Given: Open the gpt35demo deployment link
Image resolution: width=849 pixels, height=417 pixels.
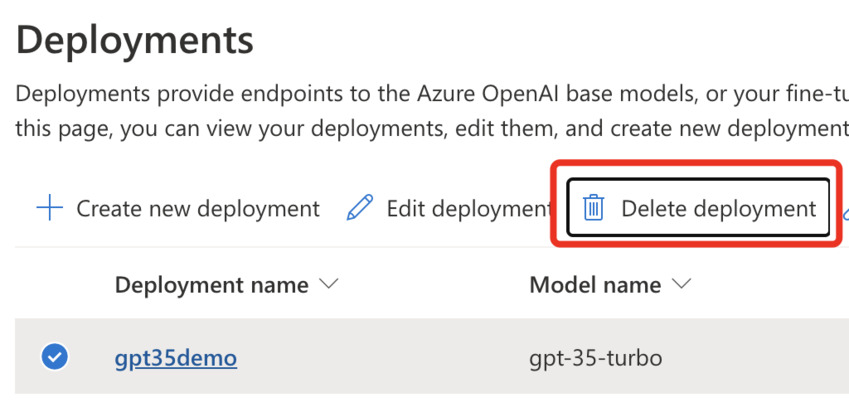Looking at the screenshot, I should click(x=176, y=358).
